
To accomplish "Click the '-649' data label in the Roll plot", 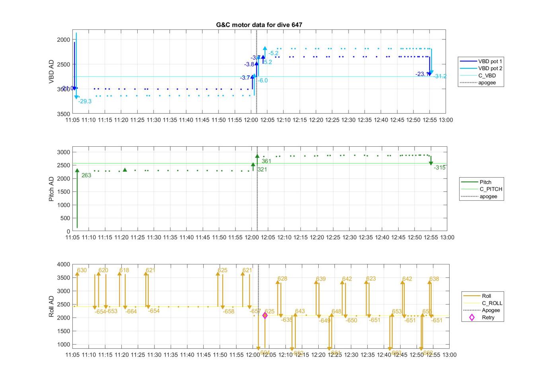I will (x=325, y=321).
